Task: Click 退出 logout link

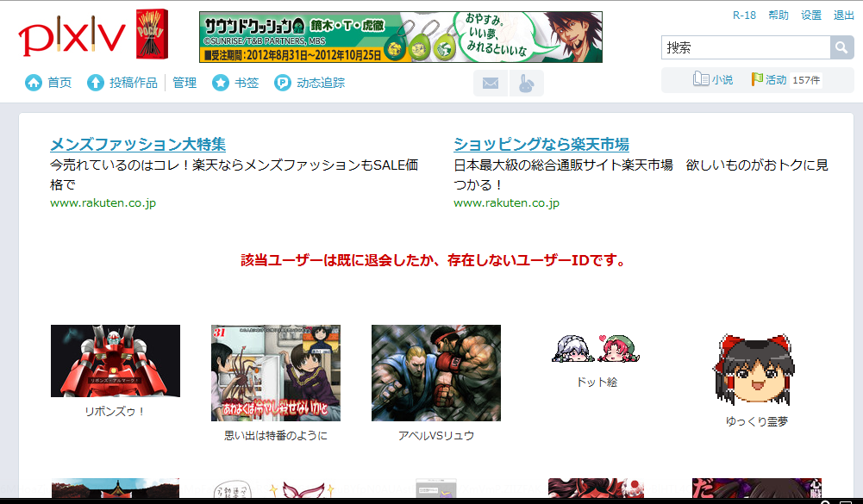Action: tap(844, 16)
